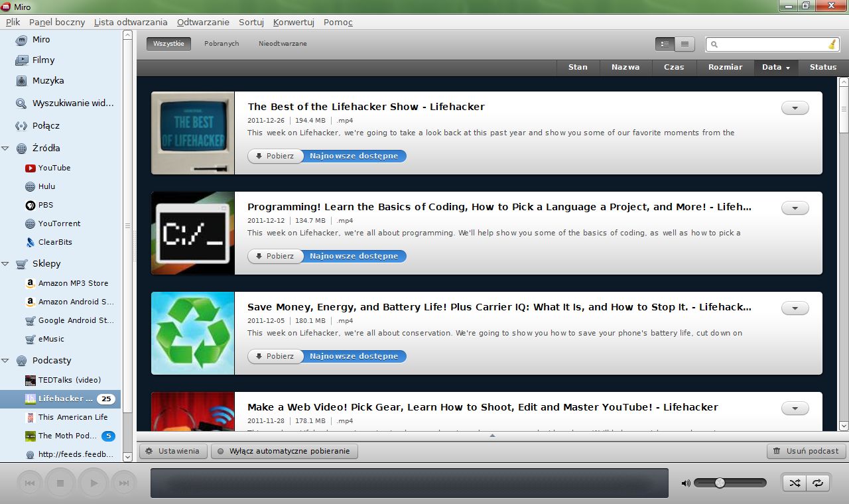Open Ustawienia podcast settings
The image size is (849, 504).
coord(173,451)
